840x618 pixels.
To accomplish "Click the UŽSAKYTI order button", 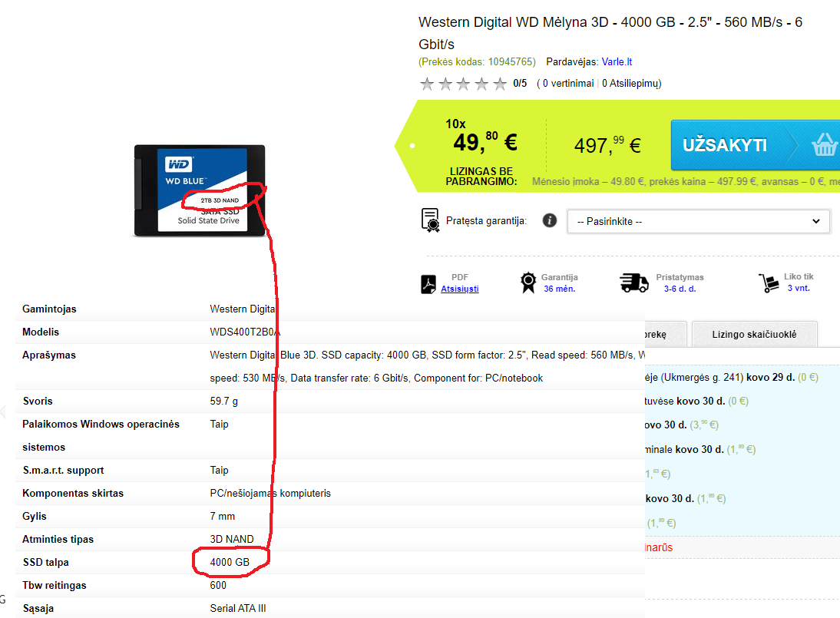I will pos(756,145).
